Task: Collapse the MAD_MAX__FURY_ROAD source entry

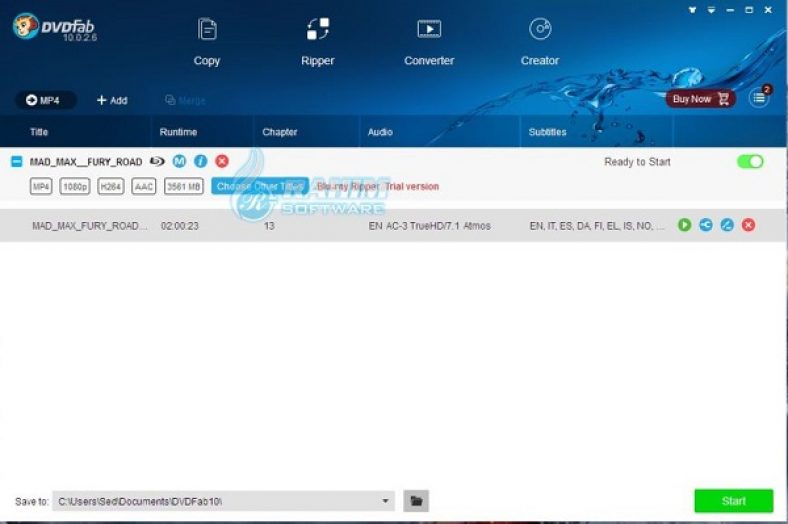Action: coord(17,161)
